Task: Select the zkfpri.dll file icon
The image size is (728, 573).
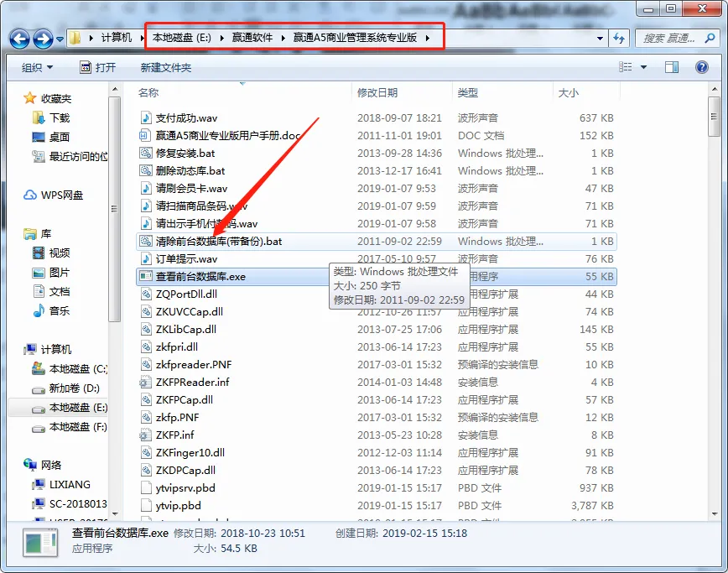Action: pyautogui.click(x=146, y=346)
